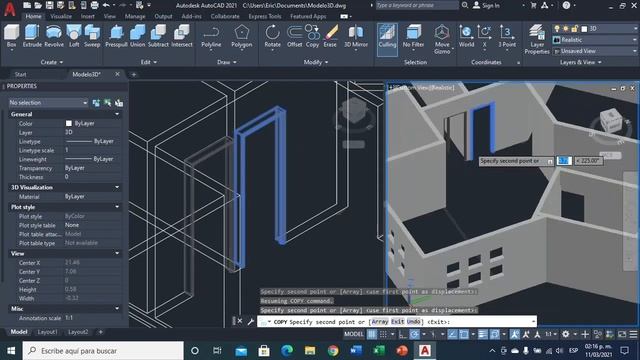Open the Insert ribbon tab
This screenshot has height=360, width=640.
87,16
